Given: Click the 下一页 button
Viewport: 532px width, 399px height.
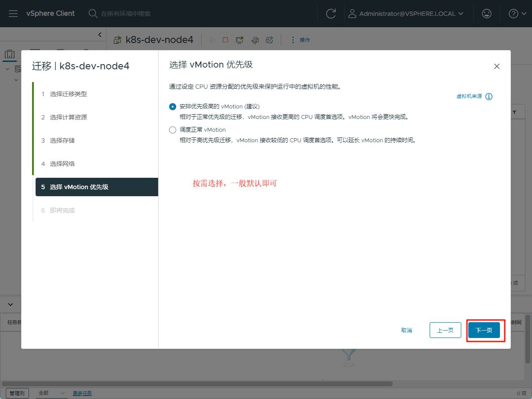Looking at the screenshot, I should click(x=484, y=330).
